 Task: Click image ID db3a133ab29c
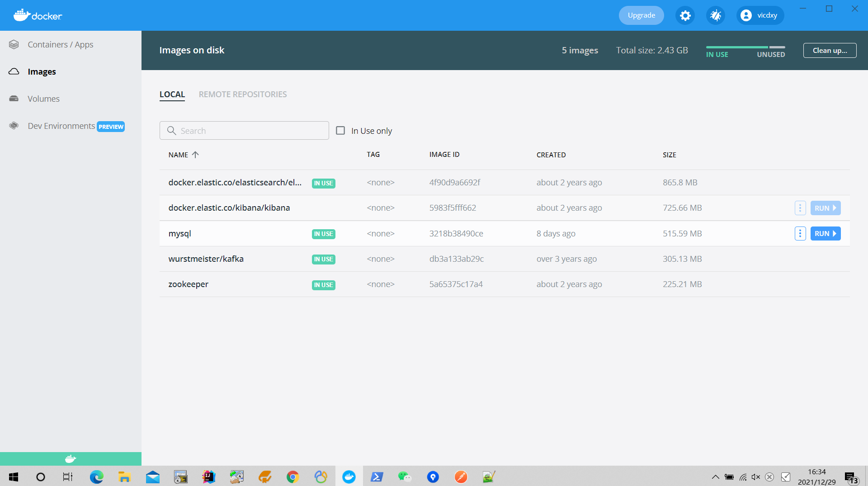(457, 259)
